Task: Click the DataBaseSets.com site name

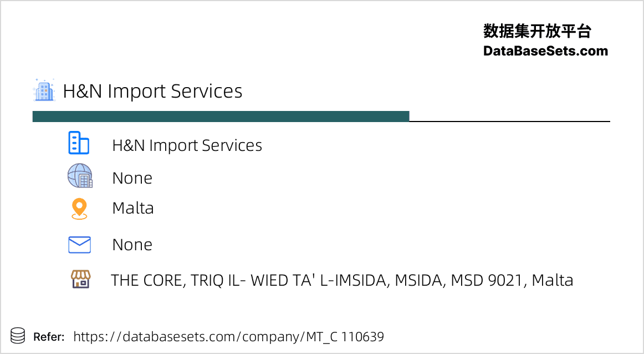Action: pyautogui.click(x=545, y=51)
